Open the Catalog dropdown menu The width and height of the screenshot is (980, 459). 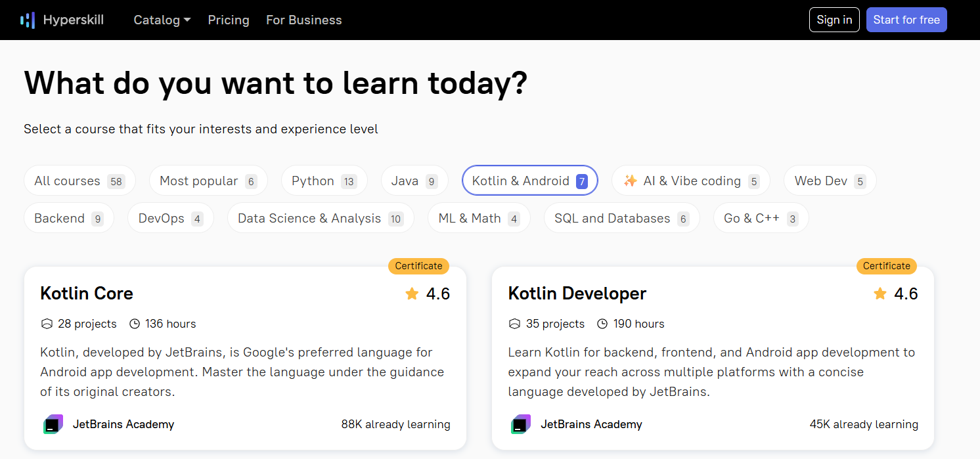coord(162,20)
